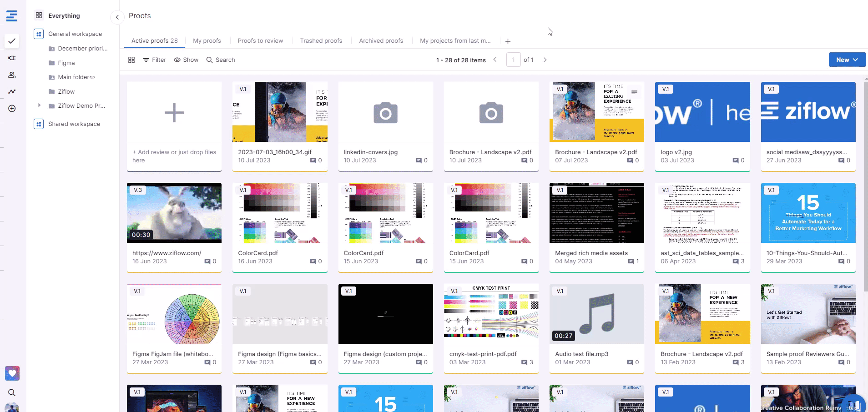Click Search in the proofs toolbar
This screenshot has width=868, height=412.
pyautogui.click(x=221, y=60)
